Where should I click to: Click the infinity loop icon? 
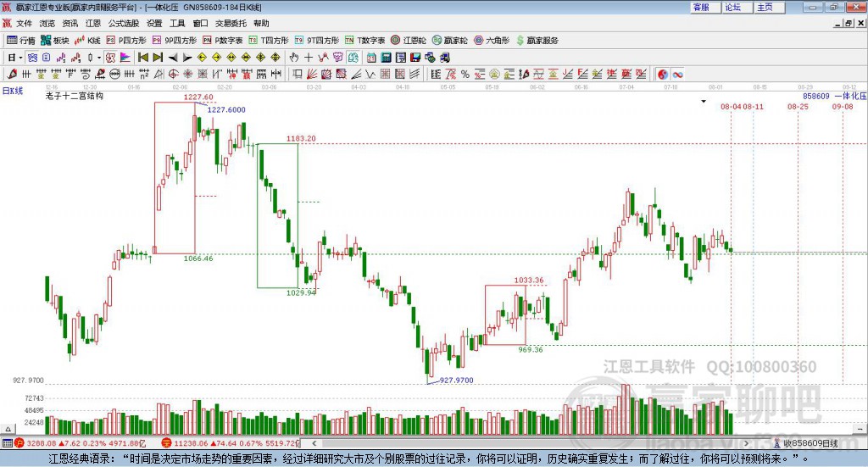point(677,74)
